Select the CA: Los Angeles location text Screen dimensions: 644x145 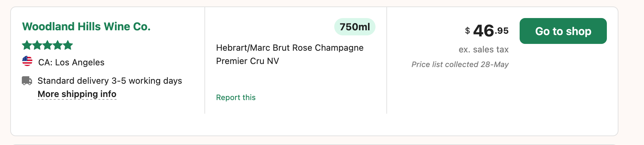71,63
